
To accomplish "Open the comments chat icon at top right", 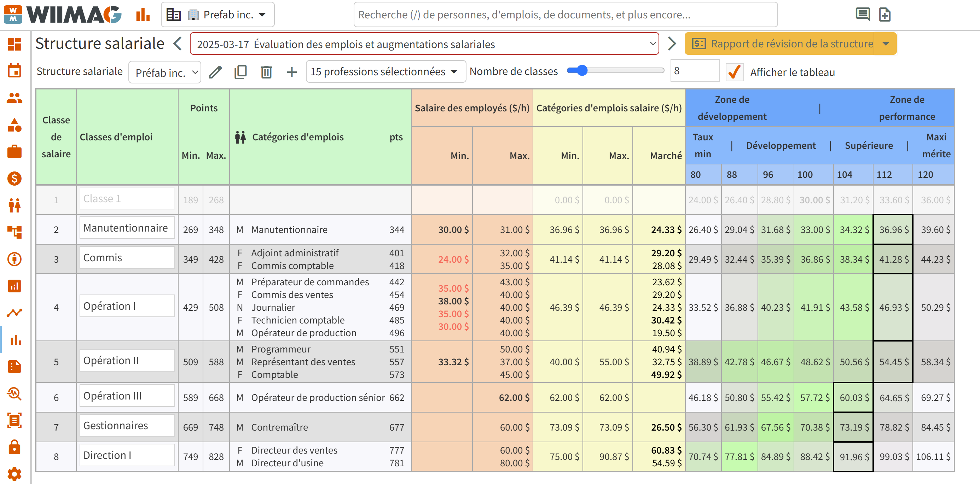I will (863, 14).
